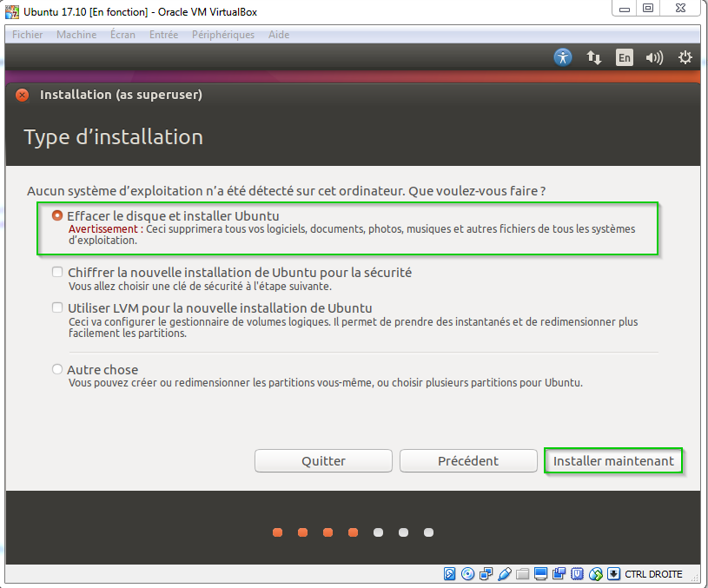Click the VirtualBox display status icon
The image size is (708, 588).
[540, 574]
